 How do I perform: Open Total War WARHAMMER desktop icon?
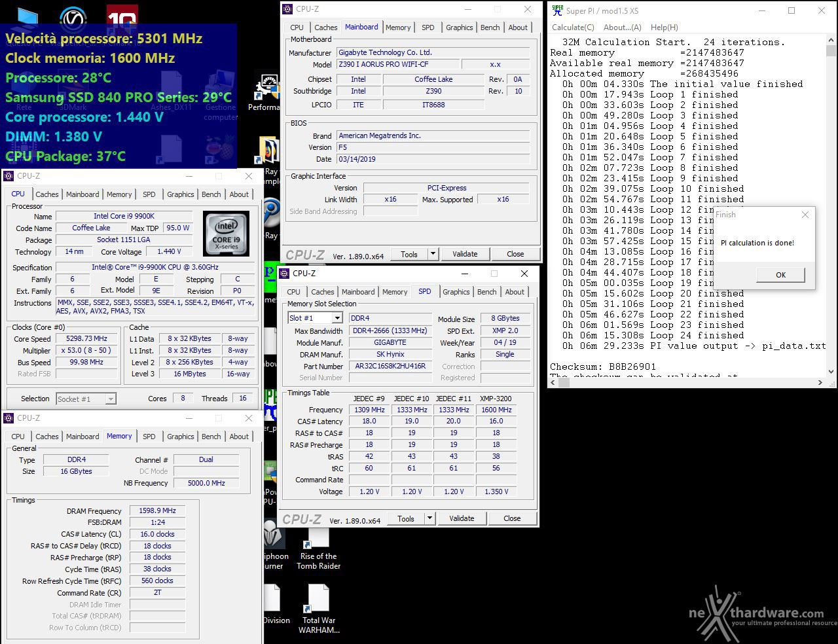coord(319,610)
